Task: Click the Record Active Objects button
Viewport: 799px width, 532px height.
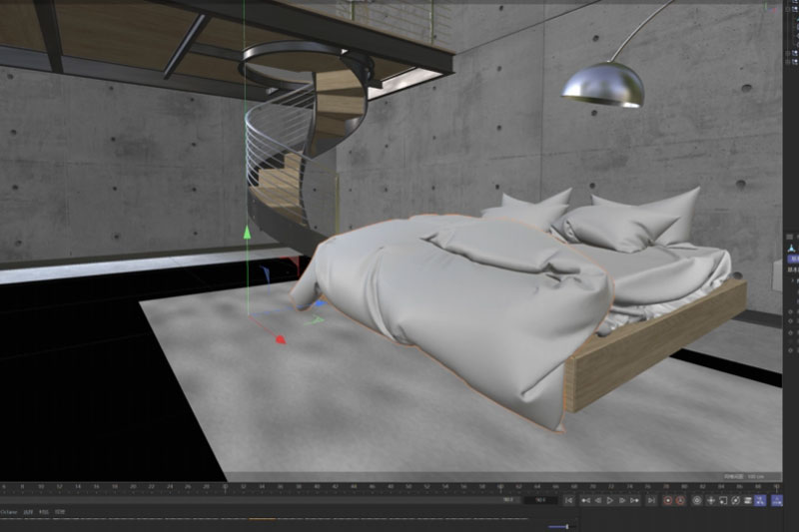Action: 668,500
